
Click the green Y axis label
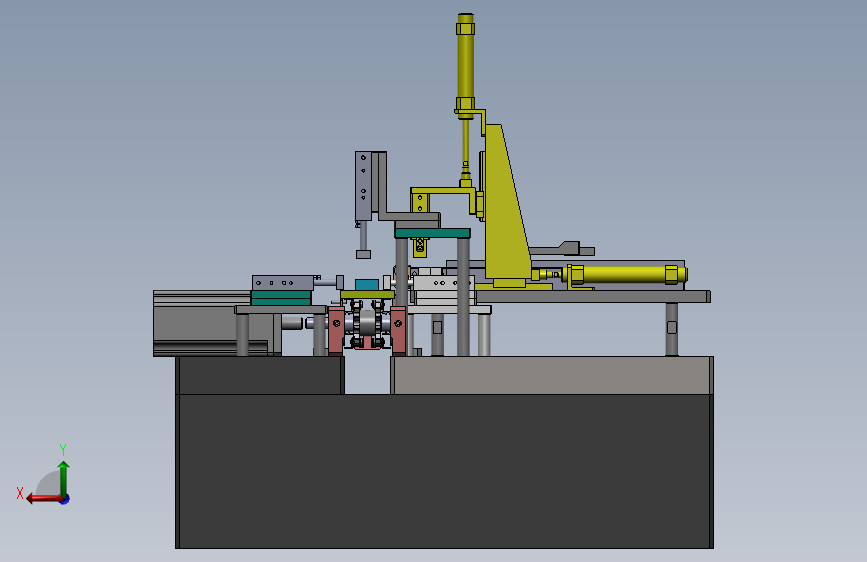coord(63,449)
